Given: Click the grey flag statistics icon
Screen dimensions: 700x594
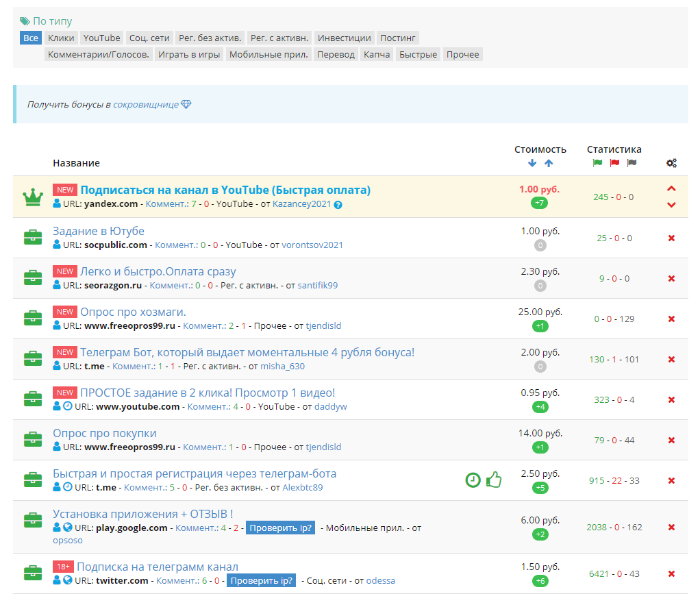Looking at the screenshot, I should (x=632, y=163).
